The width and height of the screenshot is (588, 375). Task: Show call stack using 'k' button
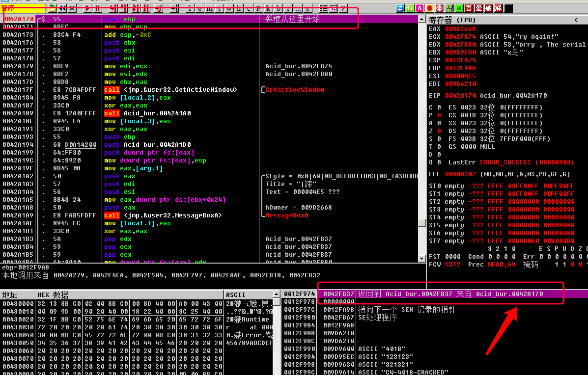(x=269, y=8)
